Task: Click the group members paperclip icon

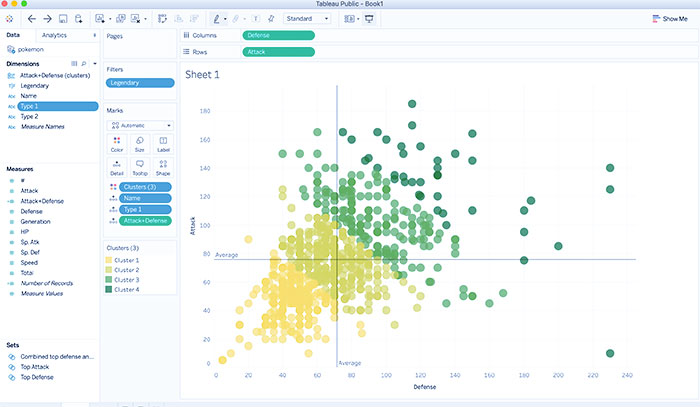Action: point(236,19)
